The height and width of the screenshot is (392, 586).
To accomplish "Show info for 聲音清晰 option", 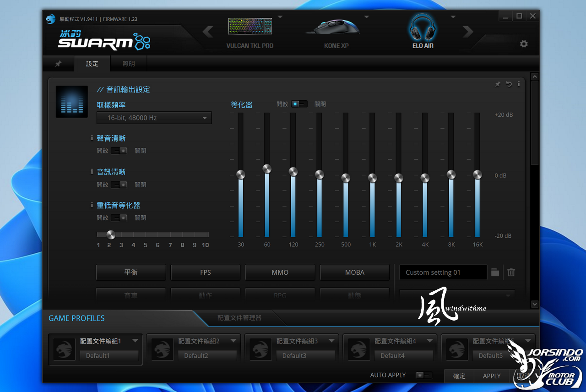I will coord(92,138).
